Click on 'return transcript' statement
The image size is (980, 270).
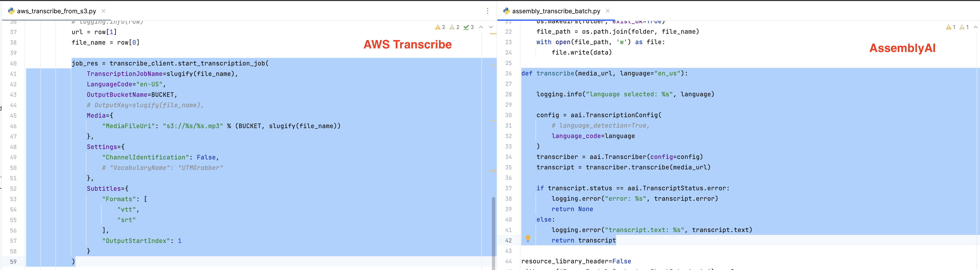click(x=584, y=240)
